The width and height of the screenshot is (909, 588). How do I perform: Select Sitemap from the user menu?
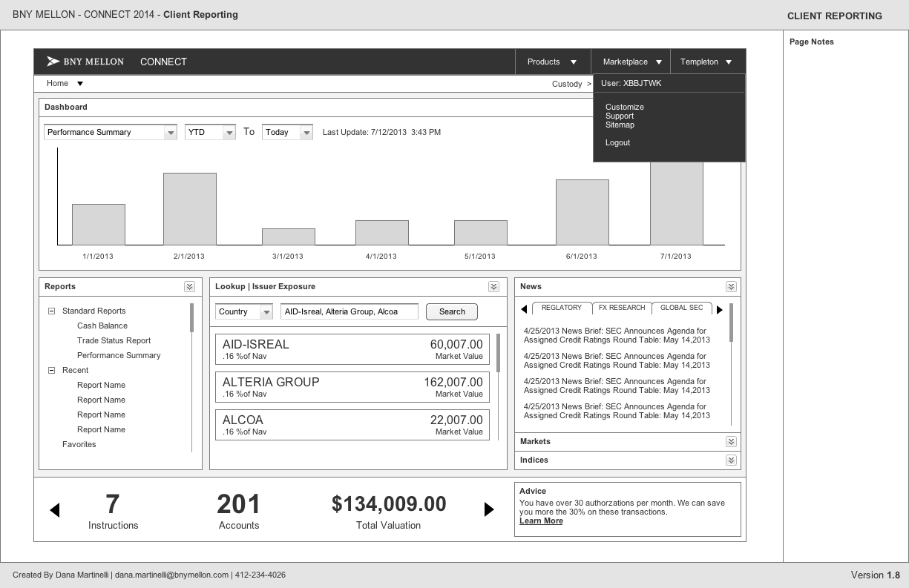pos(620,125)
